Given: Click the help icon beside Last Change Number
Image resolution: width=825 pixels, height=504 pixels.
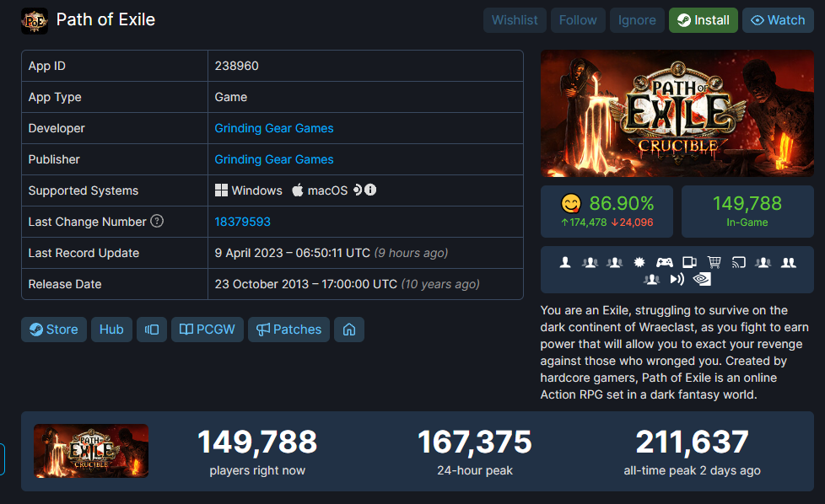Looking at the screenshot, I should coord(157,222).
